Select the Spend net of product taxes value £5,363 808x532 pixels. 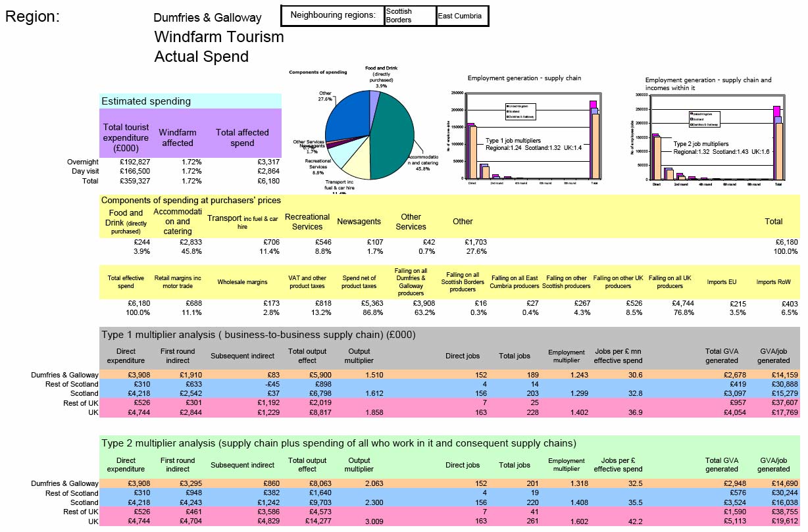pos(372,303)
